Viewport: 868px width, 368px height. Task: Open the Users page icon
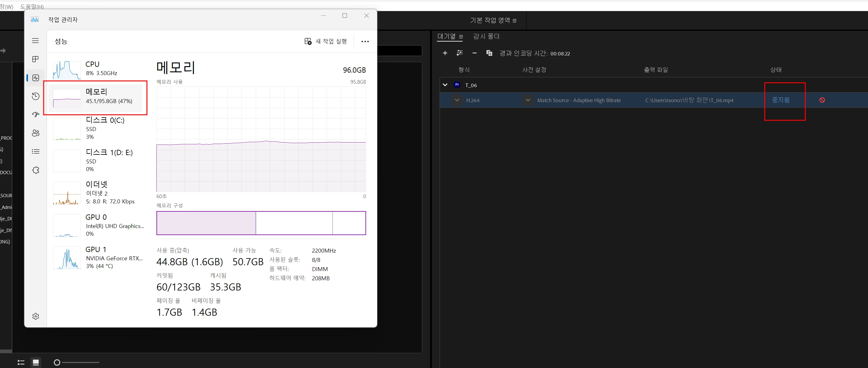point(35,133)
